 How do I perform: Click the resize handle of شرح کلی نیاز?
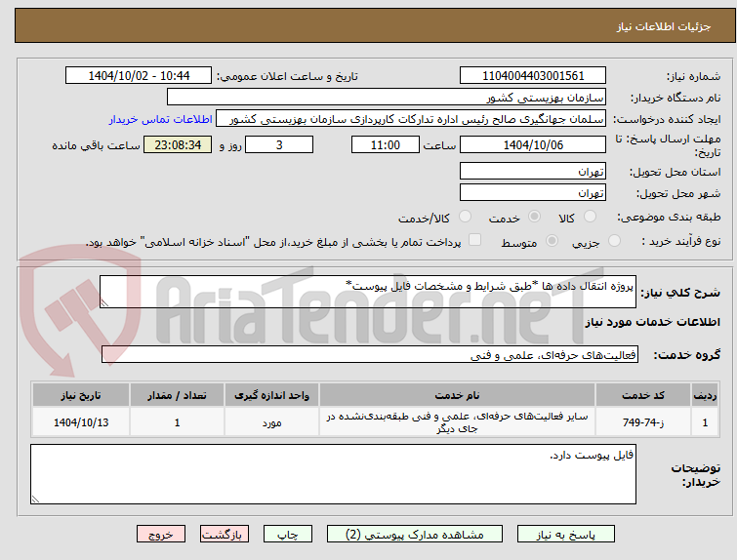(x=104, y=303)
